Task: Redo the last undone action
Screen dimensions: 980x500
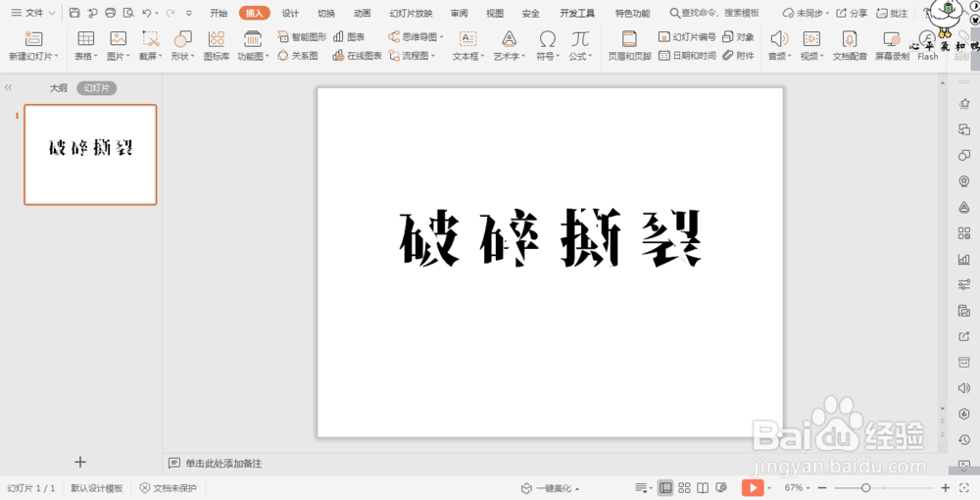Action: pos(170,13)
